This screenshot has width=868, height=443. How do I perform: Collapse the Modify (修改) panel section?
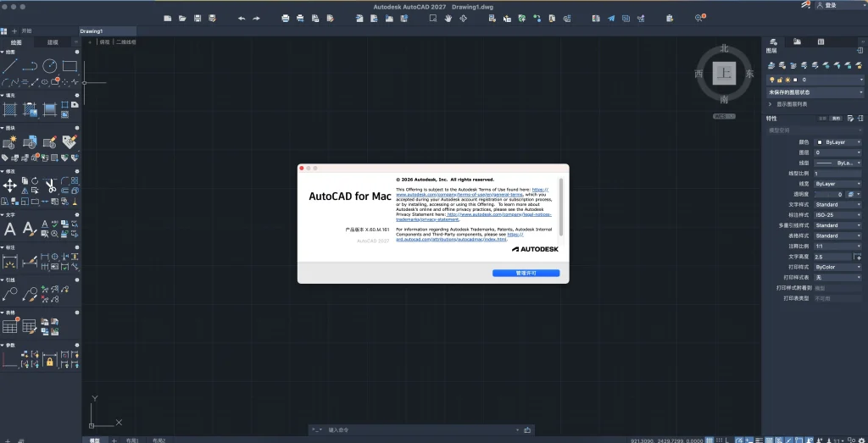coord(3,171)
